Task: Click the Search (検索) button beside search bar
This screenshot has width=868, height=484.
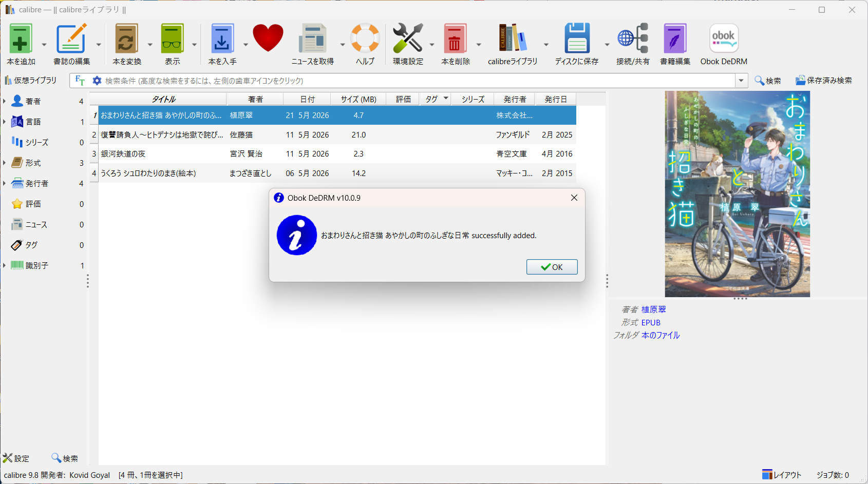Action: pos(768,81)
